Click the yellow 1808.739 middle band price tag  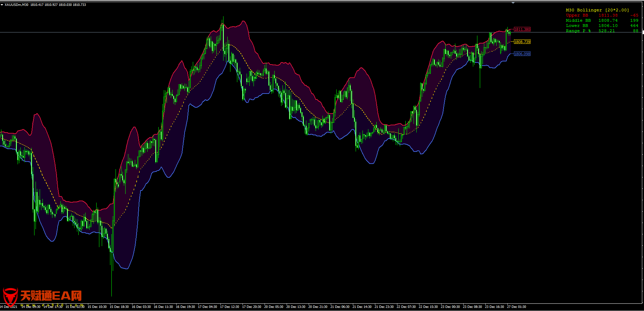pyautogui.click(x=522, y=42)
